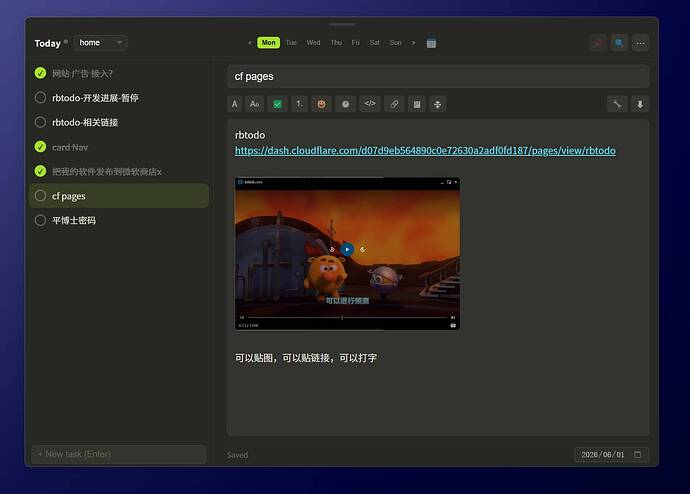Click the Saved status label
Viewport: 690px width, 494px height.
(238, 455)
